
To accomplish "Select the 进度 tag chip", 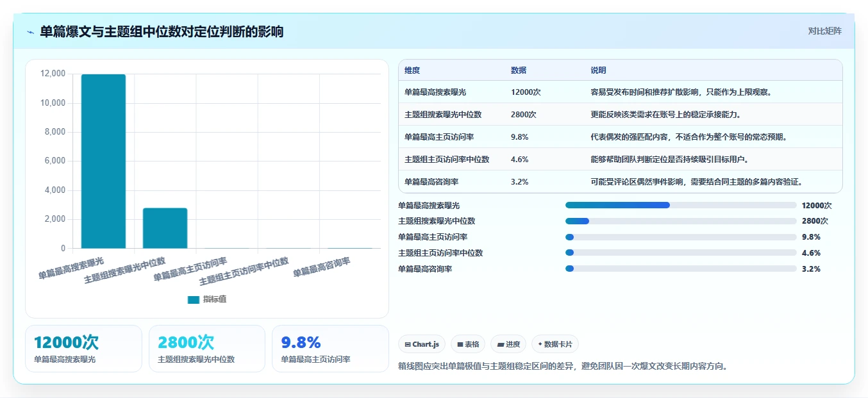I will pyautogui.click(x=508, y=344).
